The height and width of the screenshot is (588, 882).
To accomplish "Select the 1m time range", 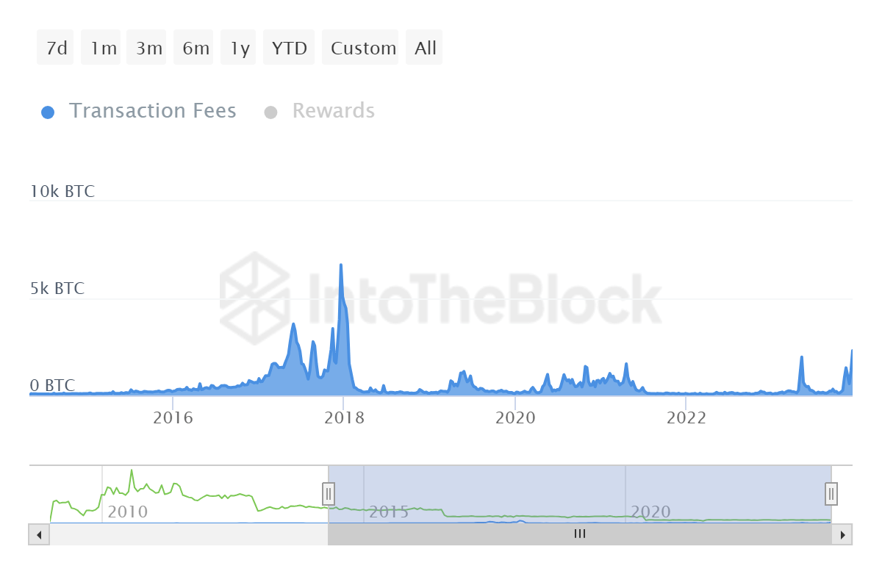I will [x=101, y=47].
